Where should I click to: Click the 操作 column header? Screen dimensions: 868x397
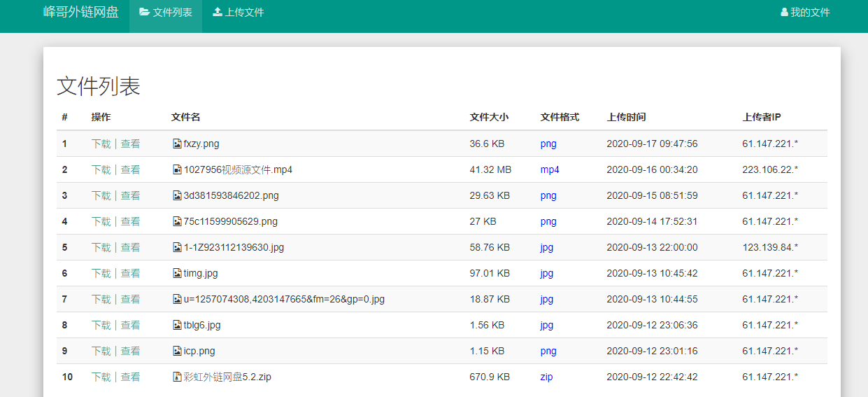[101, 117]
